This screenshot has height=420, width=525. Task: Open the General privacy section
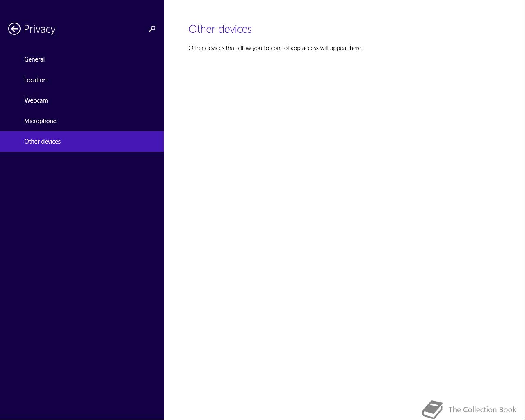82,59
